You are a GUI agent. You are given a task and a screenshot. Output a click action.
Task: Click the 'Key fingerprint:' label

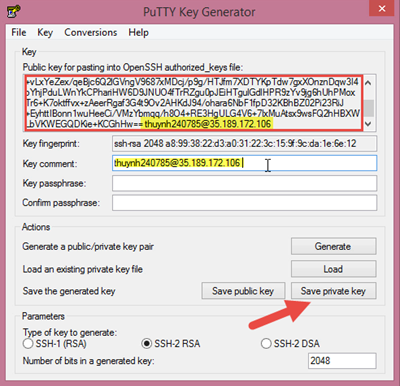[51, 144]
